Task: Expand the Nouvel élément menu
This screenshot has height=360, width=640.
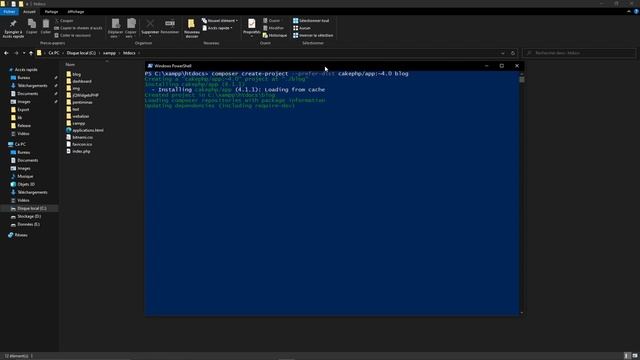Action: tap(220, 20)
